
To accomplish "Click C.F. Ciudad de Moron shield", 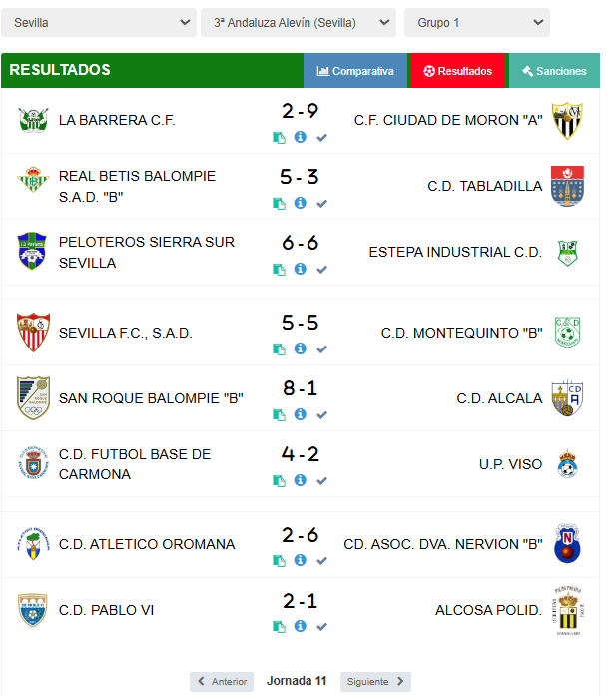I will (x=567, y=120).
